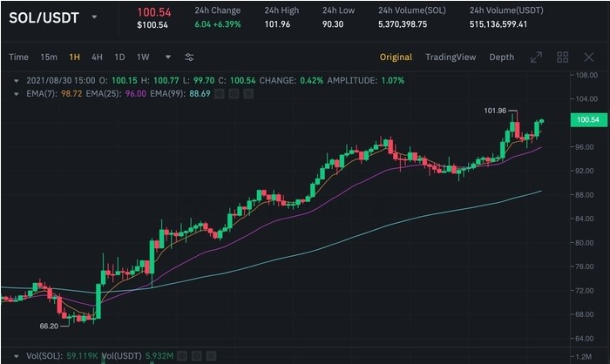Switch to the TradingView chart
The height and width of the screenshot is (364, 610).
point(451,57)
